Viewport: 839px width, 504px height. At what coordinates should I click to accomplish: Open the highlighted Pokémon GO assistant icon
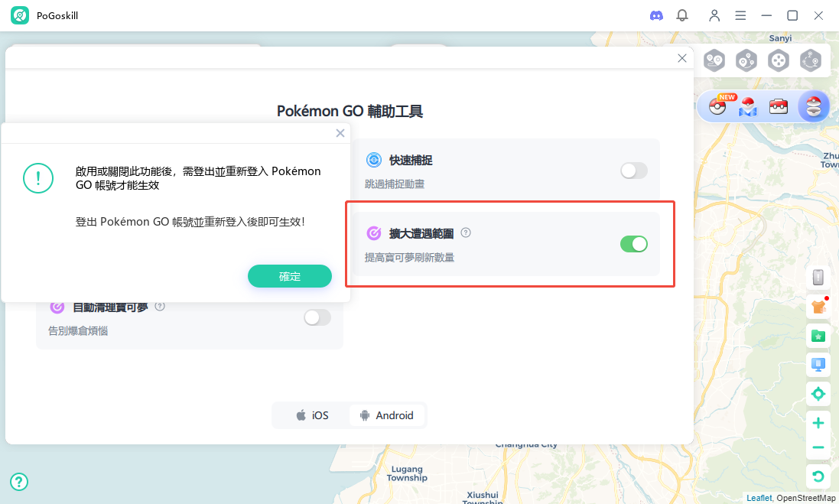(x=813, y=106)
